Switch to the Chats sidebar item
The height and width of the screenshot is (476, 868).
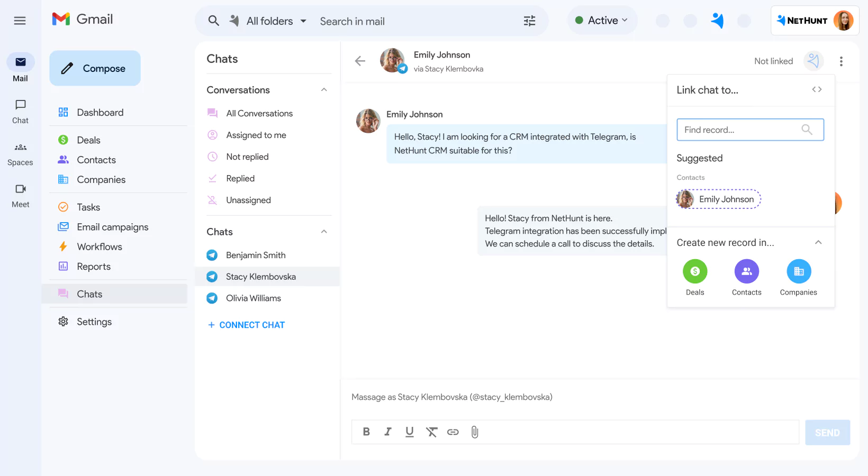coord(89,294)
